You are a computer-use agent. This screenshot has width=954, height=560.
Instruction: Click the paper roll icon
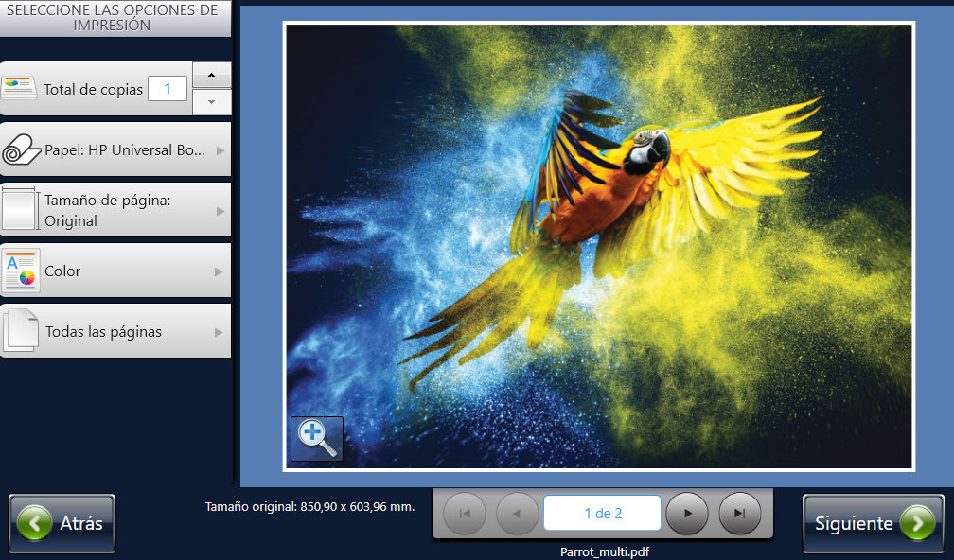click(x=21, y=149)
